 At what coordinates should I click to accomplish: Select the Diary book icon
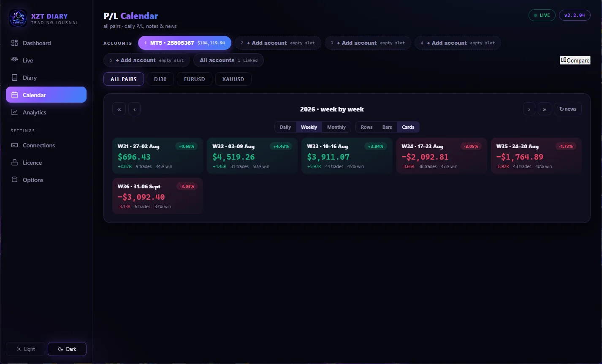pyautogui.click(x=14, y=78)
